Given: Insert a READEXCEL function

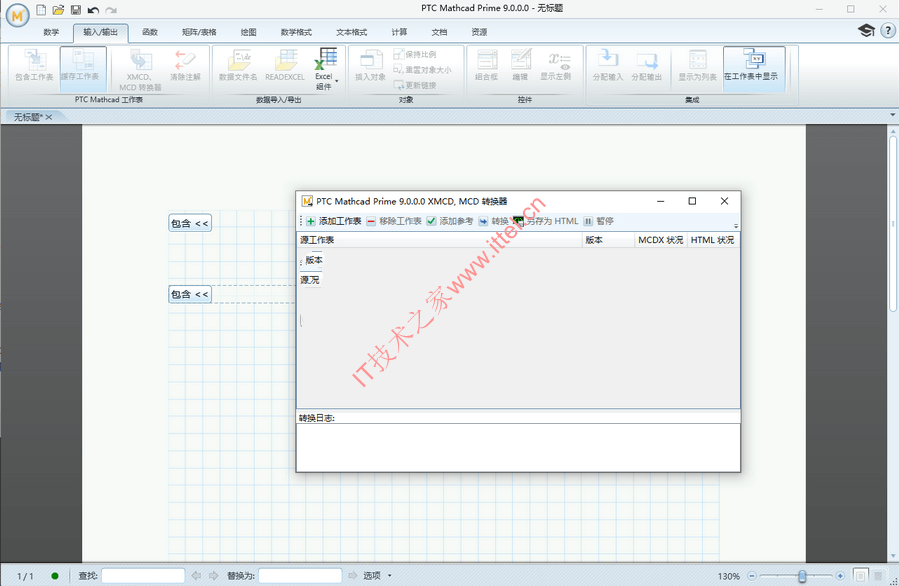Looking at the screenshot, I should 285,65.
